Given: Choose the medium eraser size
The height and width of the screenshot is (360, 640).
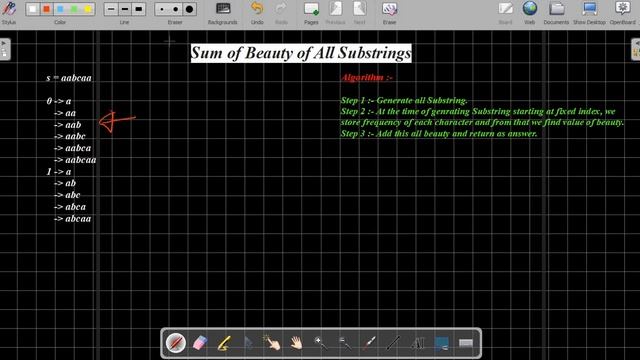Looking at the screenshot, I should tap(176, 9).
